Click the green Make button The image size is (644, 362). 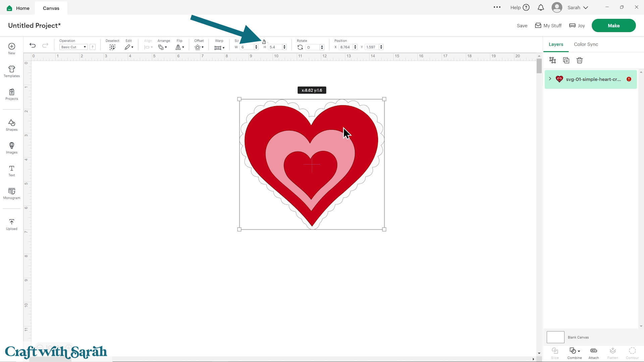(x=613, y=25)
